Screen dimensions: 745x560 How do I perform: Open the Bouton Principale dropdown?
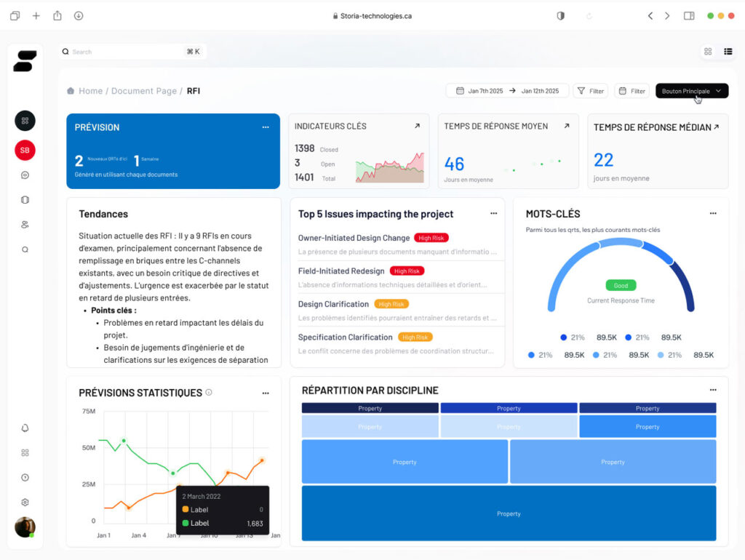691,91
